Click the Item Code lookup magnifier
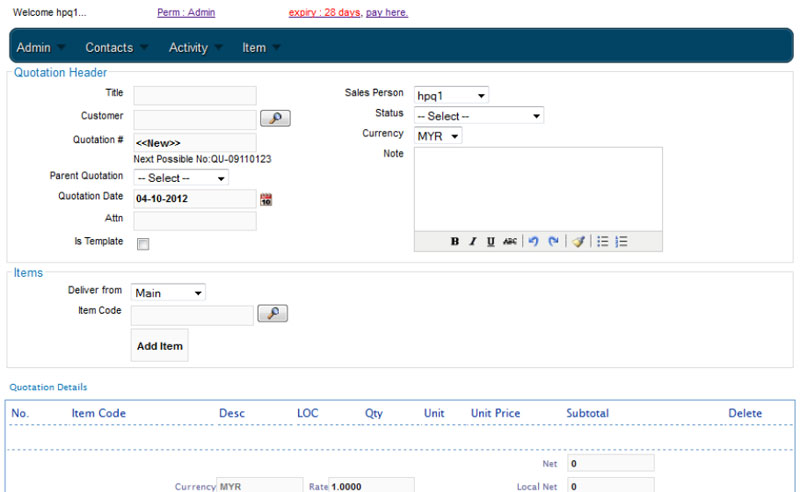This screenshot has width=800, height=492. pyautogui.click(x=272, y=314)
